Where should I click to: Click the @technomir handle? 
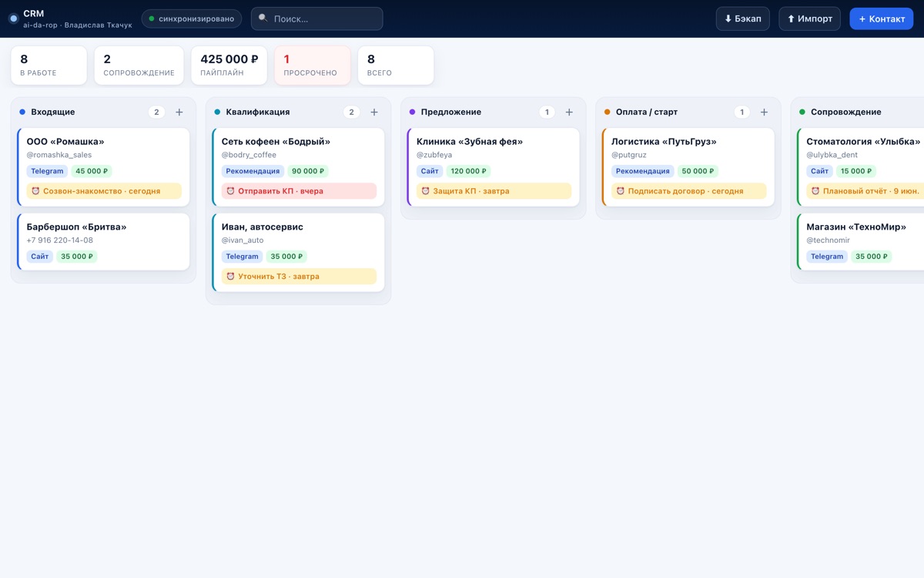tap(829, 240)
